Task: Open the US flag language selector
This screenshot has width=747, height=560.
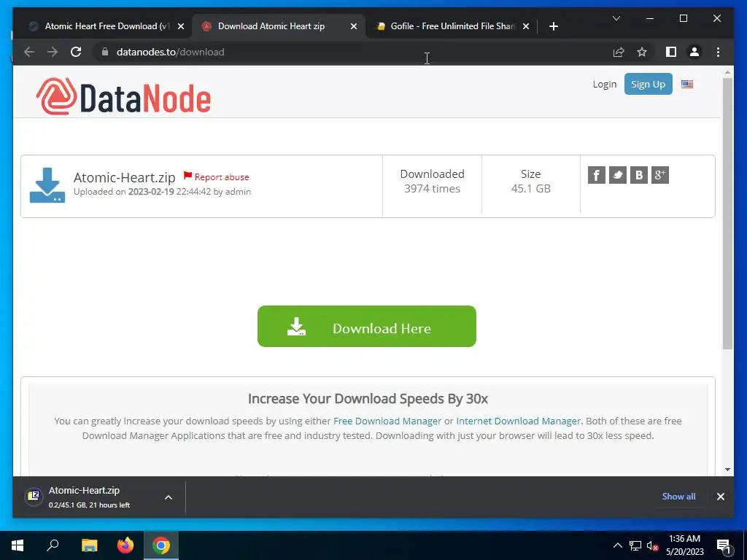Action: (687, 85)
